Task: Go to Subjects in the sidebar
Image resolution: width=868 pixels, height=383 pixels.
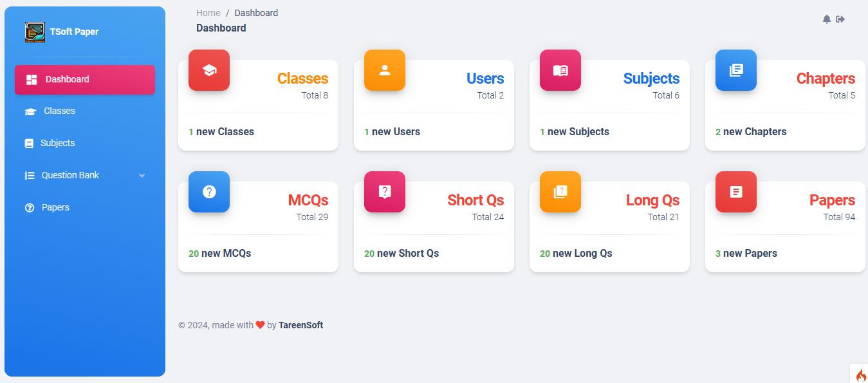Action: point(57,143)
